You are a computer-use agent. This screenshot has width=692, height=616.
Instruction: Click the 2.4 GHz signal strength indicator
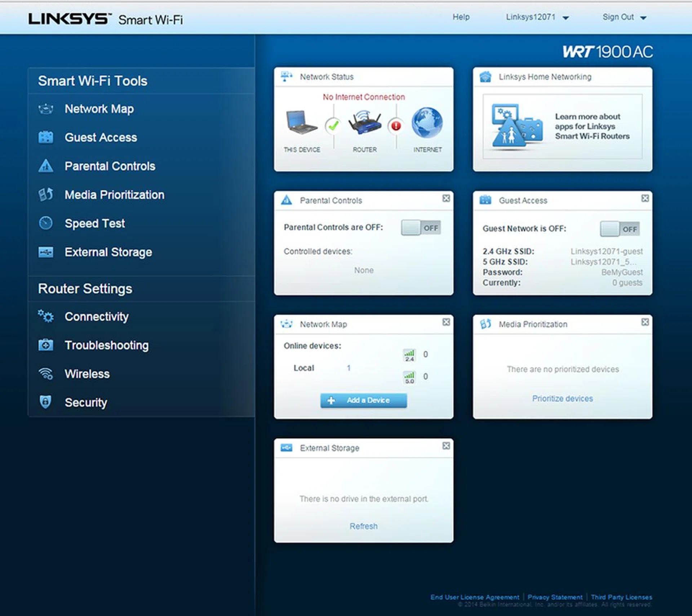409,354
